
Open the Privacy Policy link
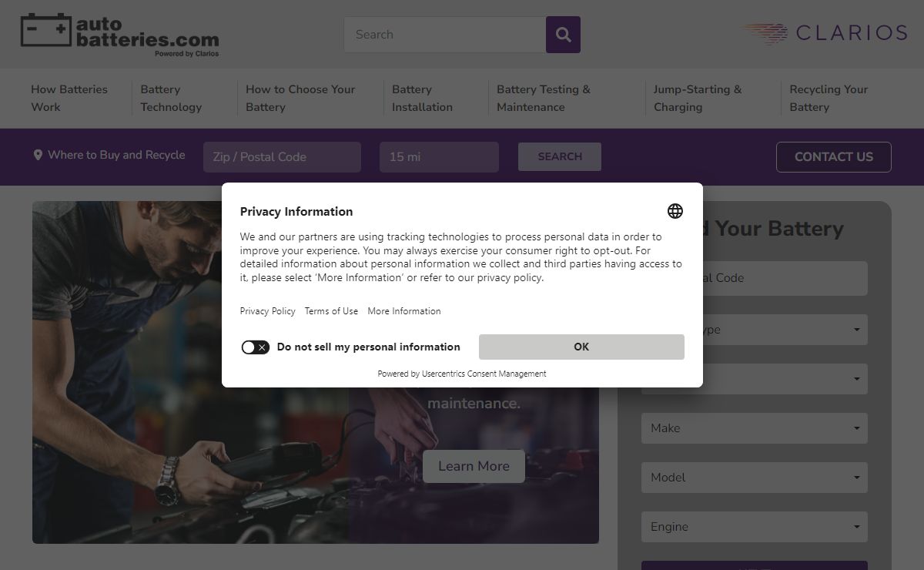point(267,311)
